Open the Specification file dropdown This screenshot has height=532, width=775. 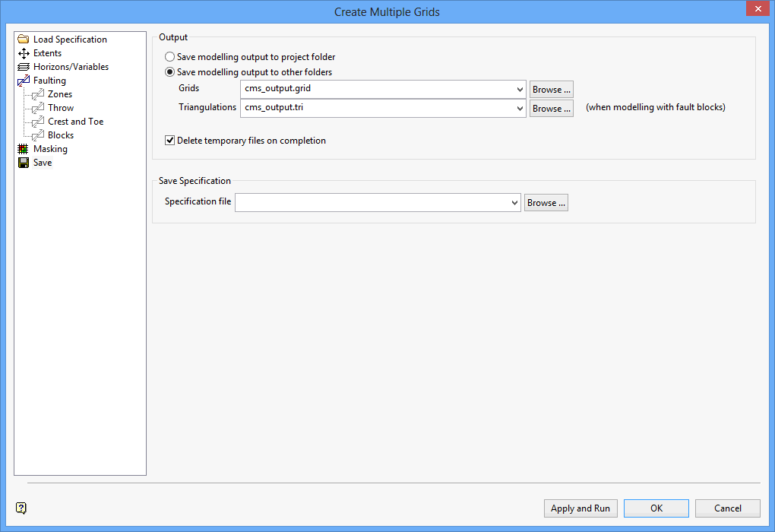coord(515,202)
